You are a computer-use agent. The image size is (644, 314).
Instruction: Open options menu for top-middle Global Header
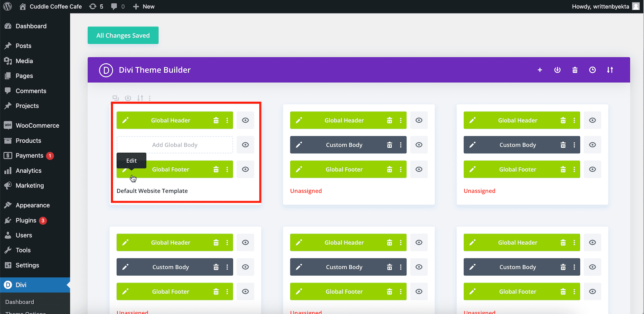(x=401, y=121)
